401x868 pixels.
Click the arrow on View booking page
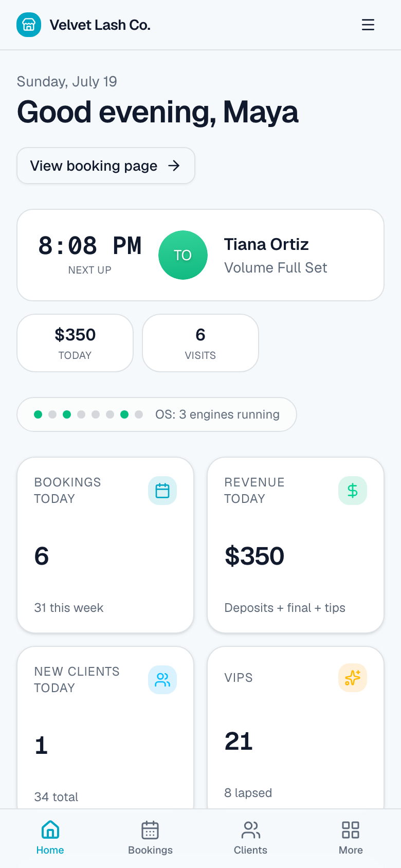174,166
